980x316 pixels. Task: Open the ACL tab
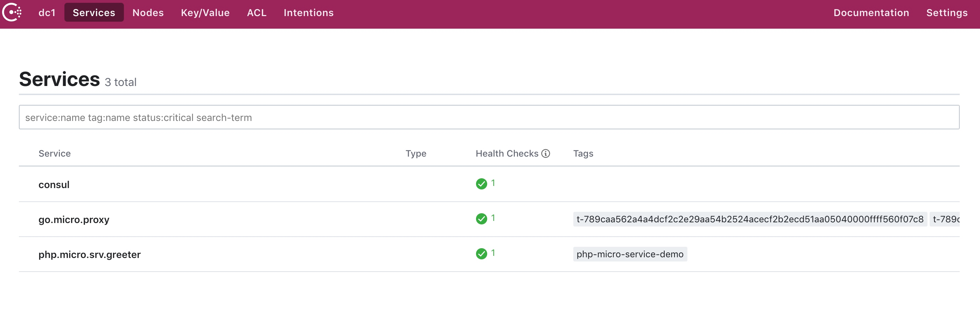(x=257, y=13)
